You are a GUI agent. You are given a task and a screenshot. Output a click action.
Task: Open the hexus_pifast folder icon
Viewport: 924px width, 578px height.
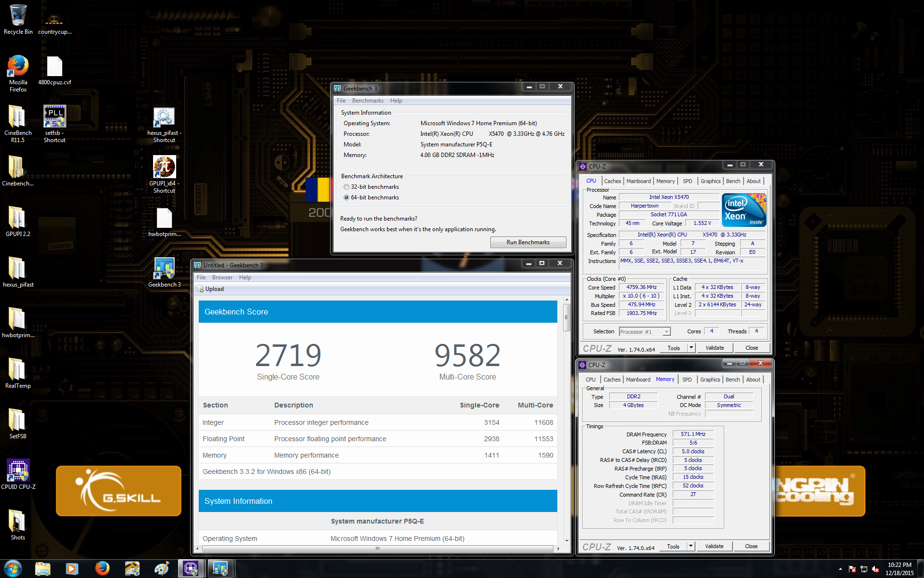point(18,272)
